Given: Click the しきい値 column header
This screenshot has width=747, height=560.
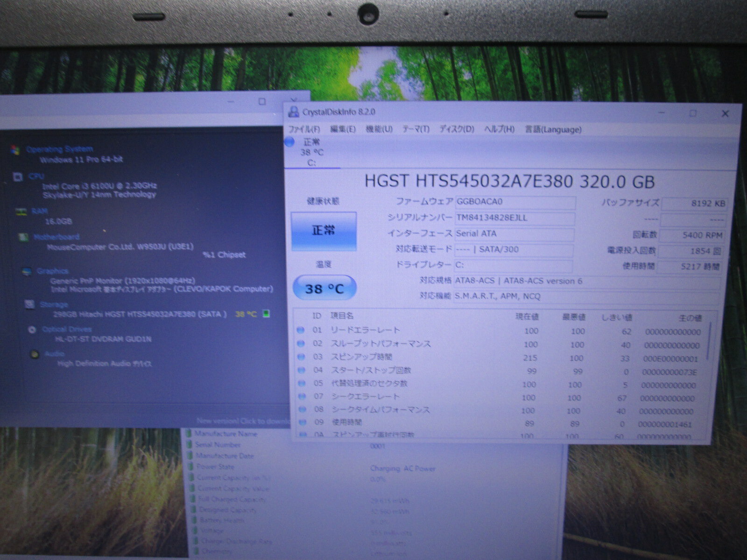Looking at the screenshot, I should click(616, 317).
